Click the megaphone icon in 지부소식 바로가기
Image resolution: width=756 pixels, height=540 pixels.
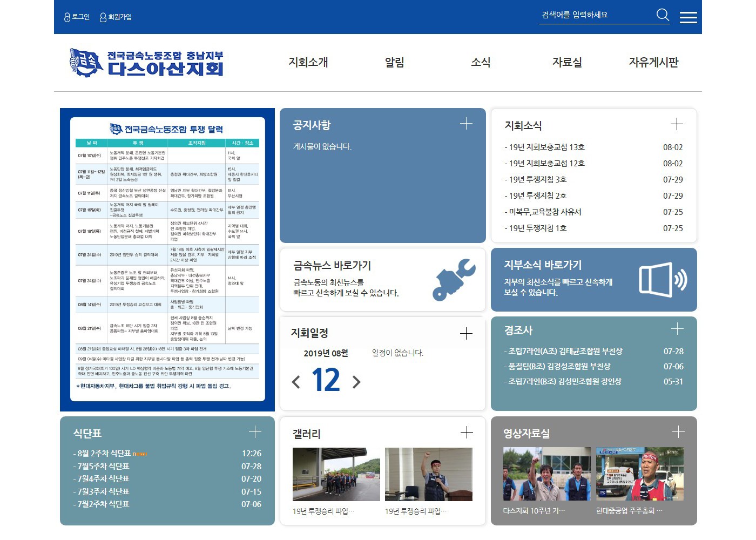point(663,280)
